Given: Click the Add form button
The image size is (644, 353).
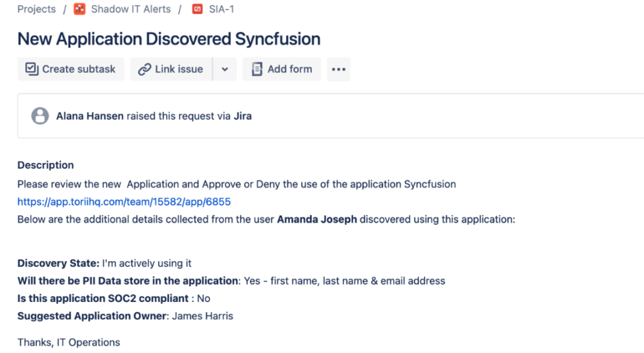Looking at the screenshot, I should pyautogui.click(x=282, y=69).
